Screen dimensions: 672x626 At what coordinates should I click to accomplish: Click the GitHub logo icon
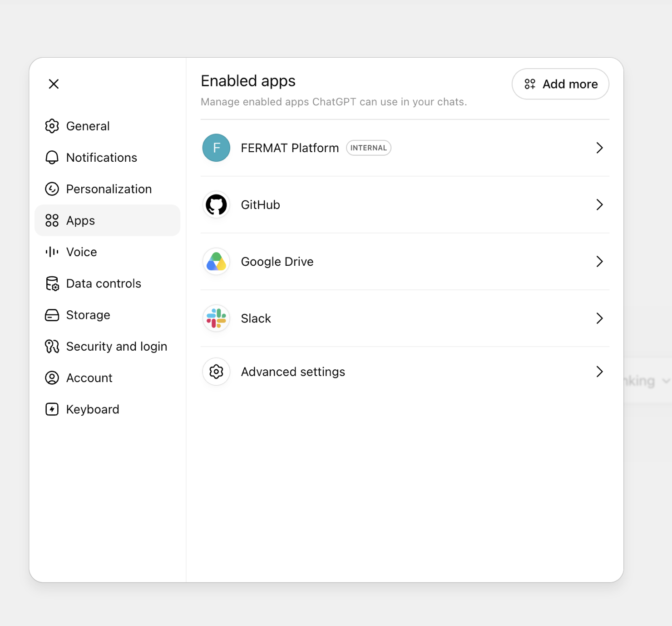tap(216, 205)
